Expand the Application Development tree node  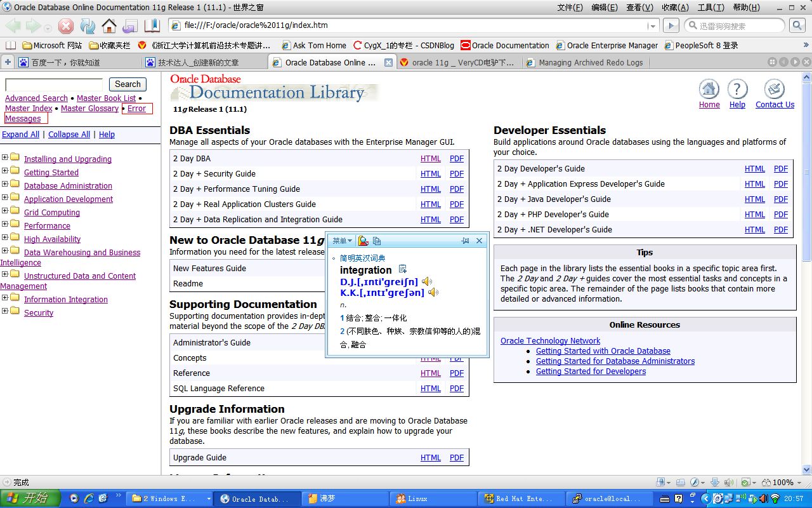(x=5, y=197)
